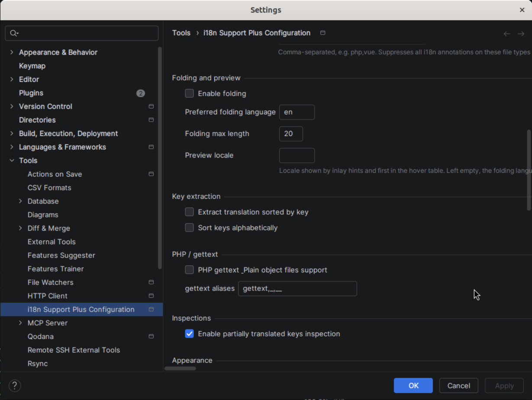532x400 pixels.
Task: Enable the folding checkbox
Action: pos(189,94)
